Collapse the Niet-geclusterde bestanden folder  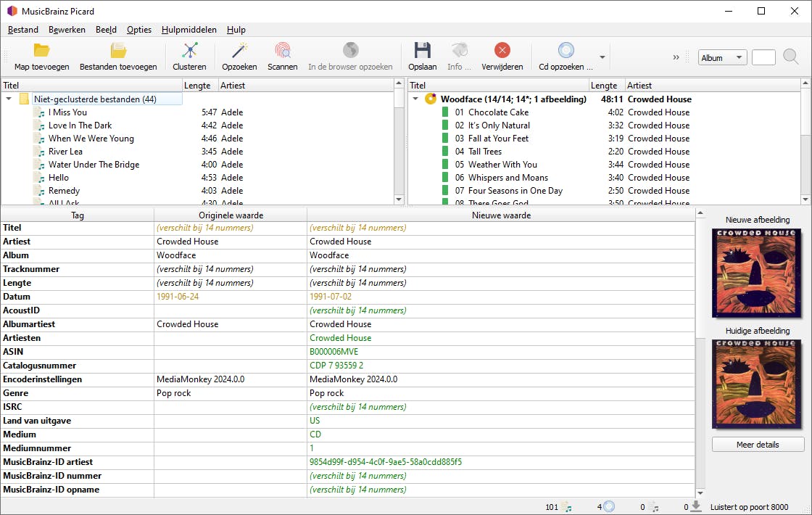(x=9, y=99)
